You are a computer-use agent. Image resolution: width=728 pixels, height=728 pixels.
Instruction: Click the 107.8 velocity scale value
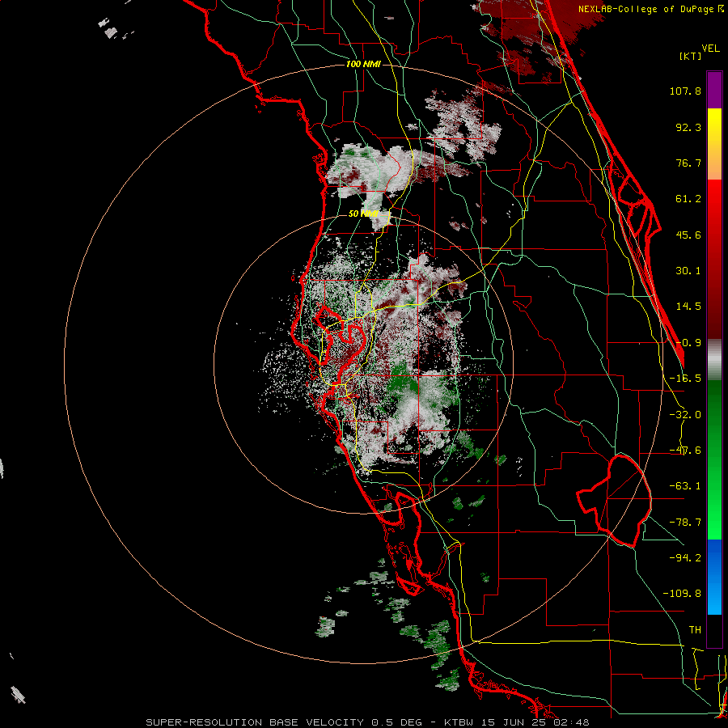pos(685,91)
